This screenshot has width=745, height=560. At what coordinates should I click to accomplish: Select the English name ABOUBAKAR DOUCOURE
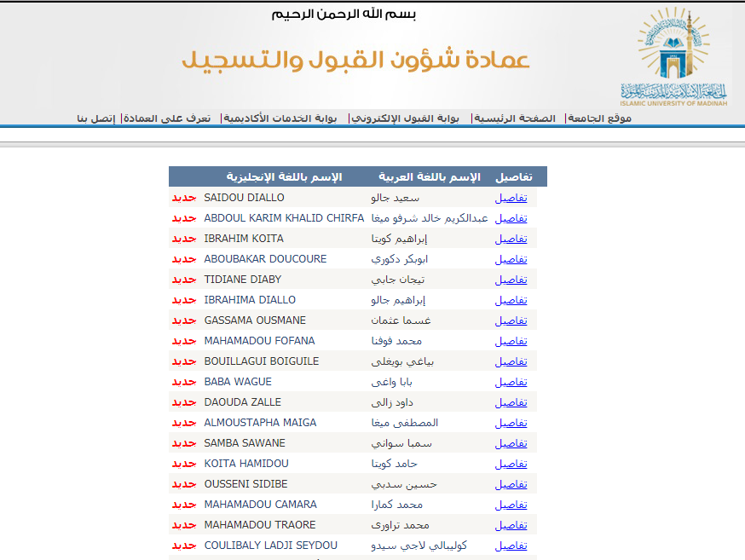(265, 259)
